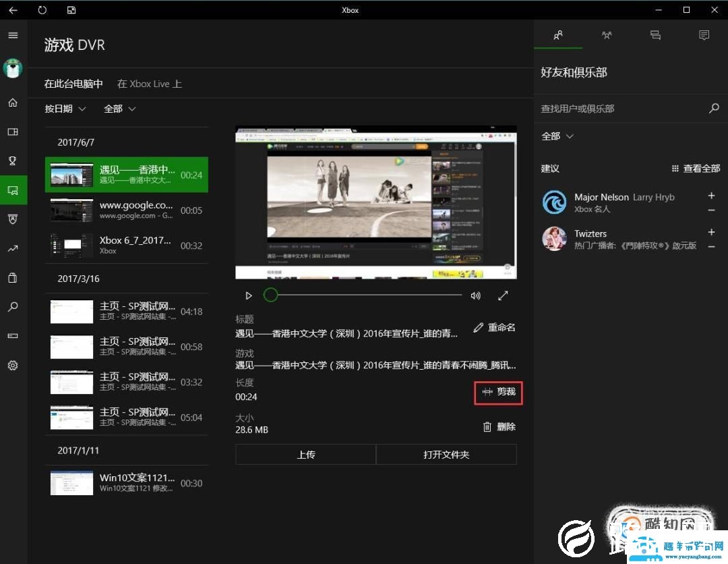The width and height of the screenshot is (728, 564).
Task: Select the 主页 - SP测试网 03:32 clip
Action: click(x=126, y=382)
